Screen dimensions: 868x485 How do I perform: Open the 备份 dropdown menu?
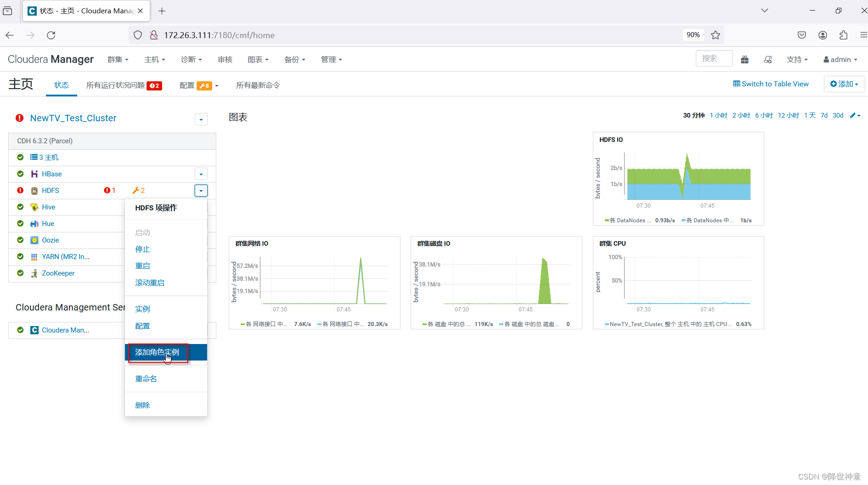[x=295, y=60]
